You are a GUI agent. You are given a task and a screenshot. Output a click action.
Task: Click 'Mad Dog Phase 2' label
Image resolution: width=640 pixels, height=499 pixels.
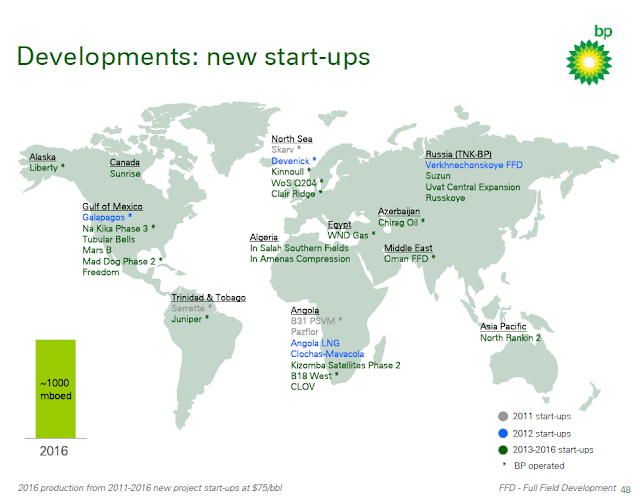coord(119,261)
